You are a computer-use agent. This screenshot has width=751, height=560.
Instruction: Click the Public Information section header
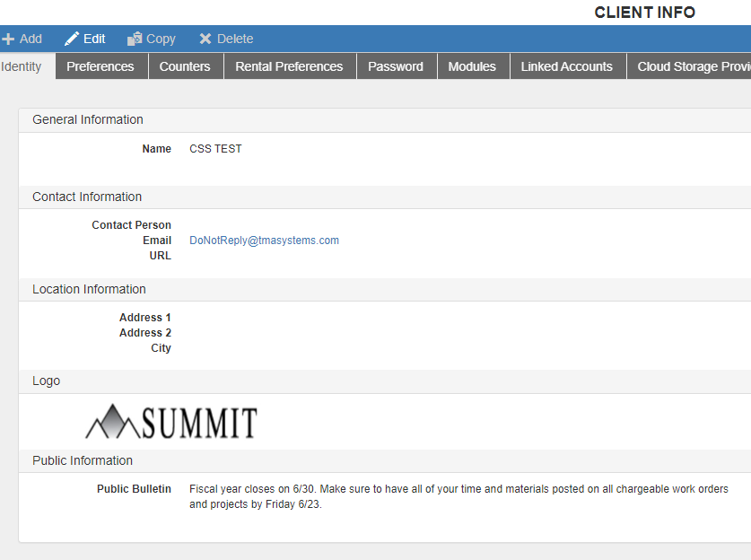(82, 460)
